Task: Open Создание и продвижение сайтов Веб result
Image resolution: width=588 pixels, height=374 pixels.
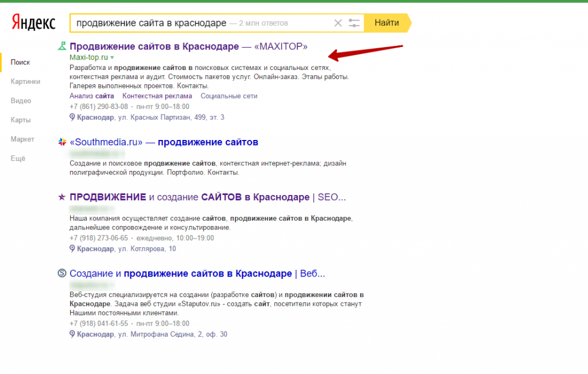Action: tap(198, 274)
